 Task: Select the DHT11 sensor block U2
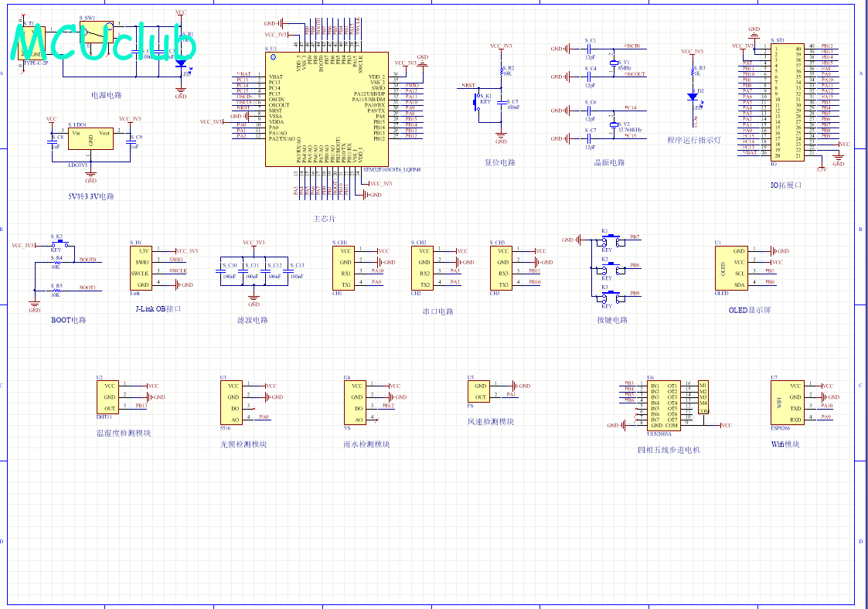pyautogui.click(x=109, y=397)
